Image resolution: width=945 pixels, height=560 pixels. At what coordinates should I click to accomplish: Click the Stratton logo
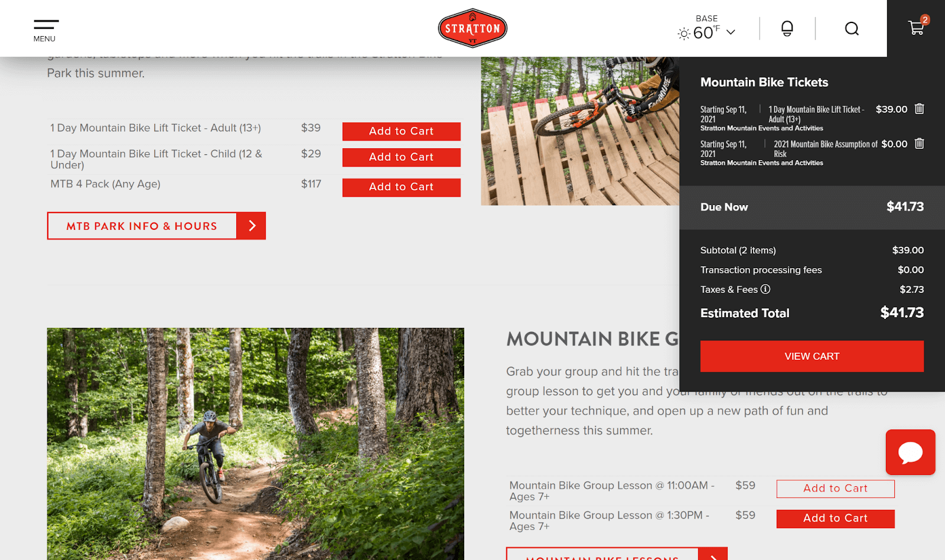(x=472, y=28)
